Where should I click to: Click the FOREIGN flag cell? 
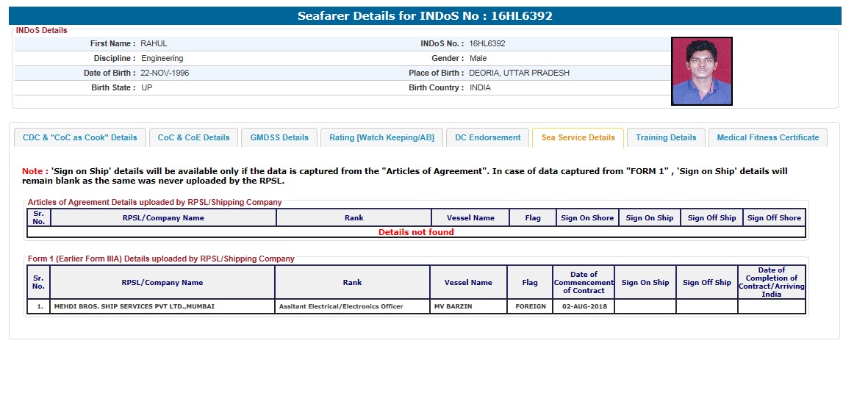coord(529,306)
